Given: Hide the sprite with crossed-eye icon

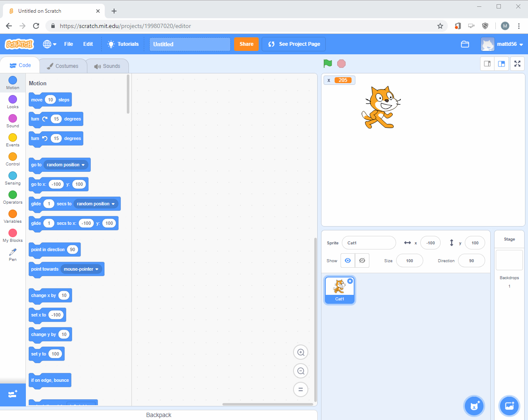Looking at the screenshot, I should pos(362,260).
